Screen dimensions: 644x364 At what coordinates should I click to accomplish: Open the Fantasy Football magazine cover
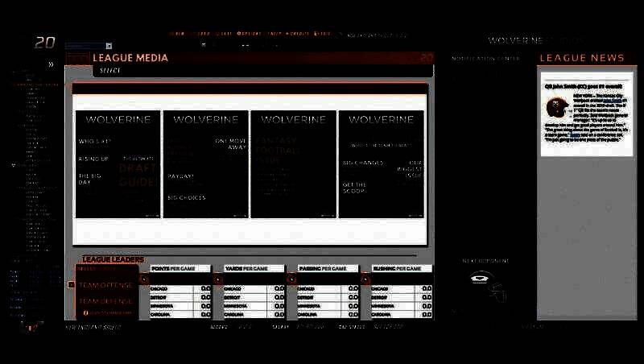(292, 164)
